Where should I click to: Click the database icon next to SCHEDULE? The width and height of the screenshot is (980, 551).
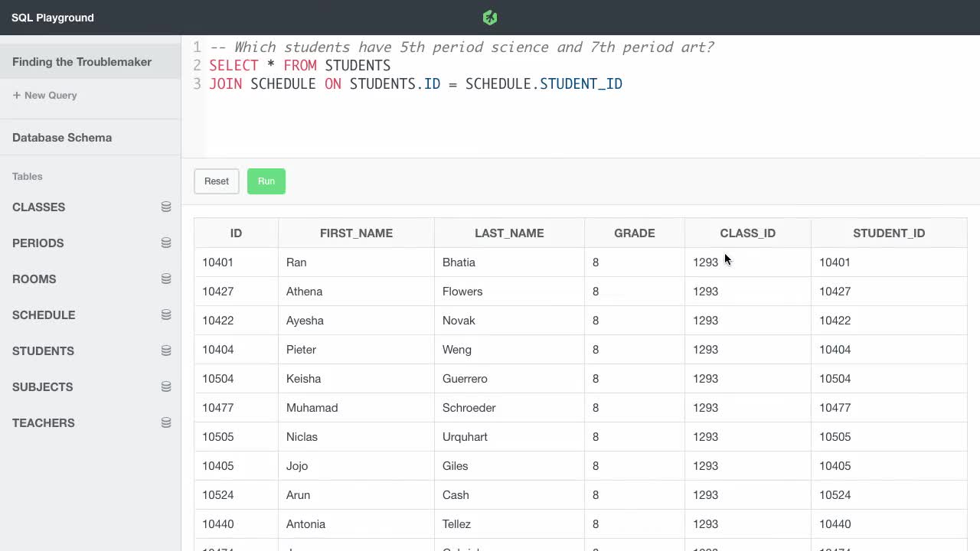166,314
